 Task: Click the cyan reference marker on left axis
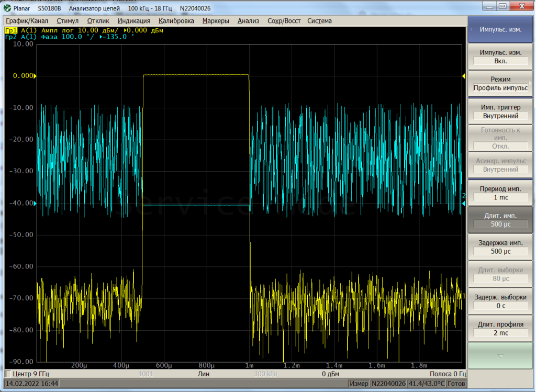[x=35, y=204]
